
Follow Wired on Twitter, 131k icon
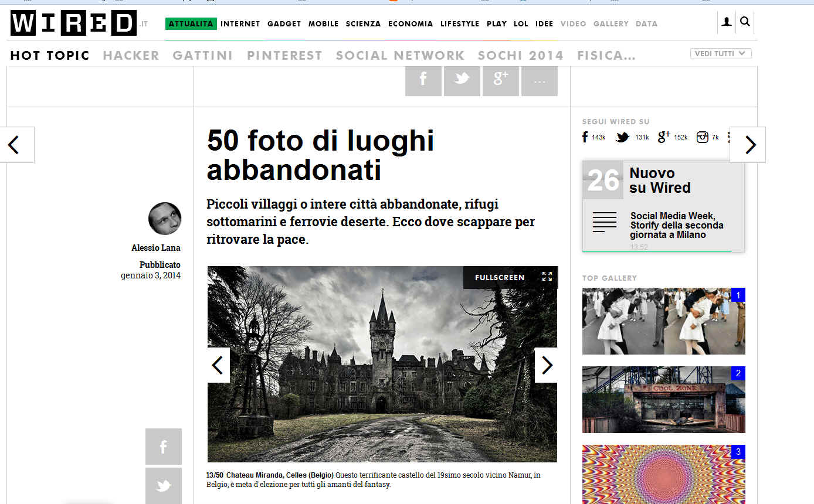pos(622,137)
